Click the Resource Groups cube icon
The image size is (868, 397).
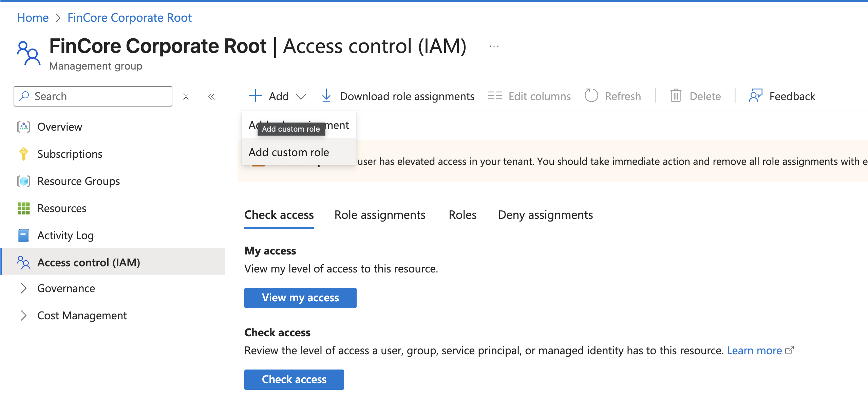(23, 181)
